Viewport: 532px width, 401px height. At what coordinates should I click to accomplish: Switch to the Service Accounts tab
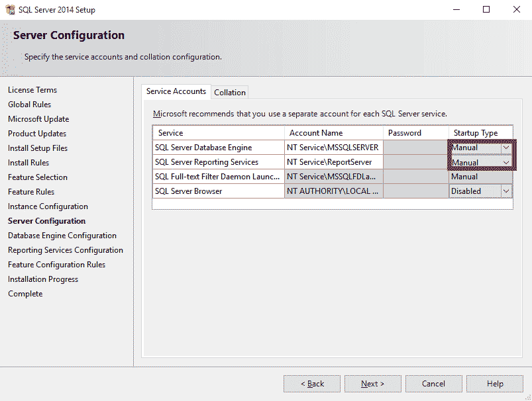[176, 92]
